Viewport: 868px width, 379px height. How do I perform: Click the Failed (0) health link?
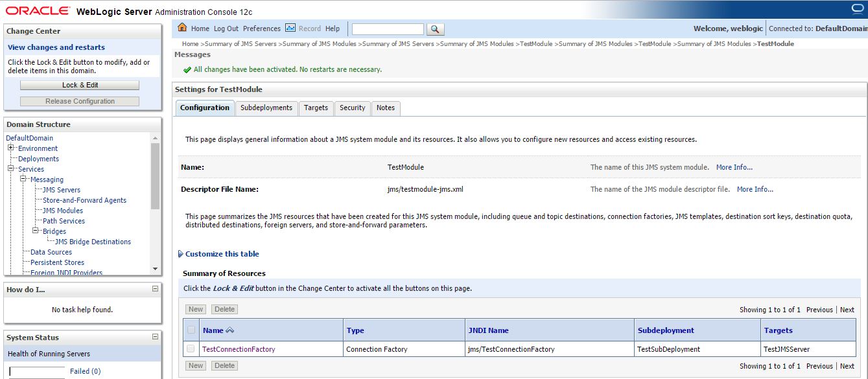point(85,371)
